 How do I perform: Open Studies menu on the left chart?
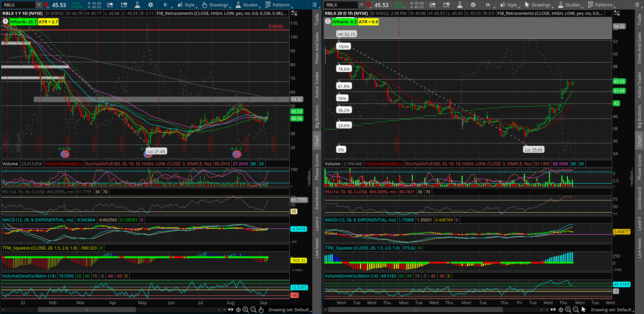tap(247, 5)
